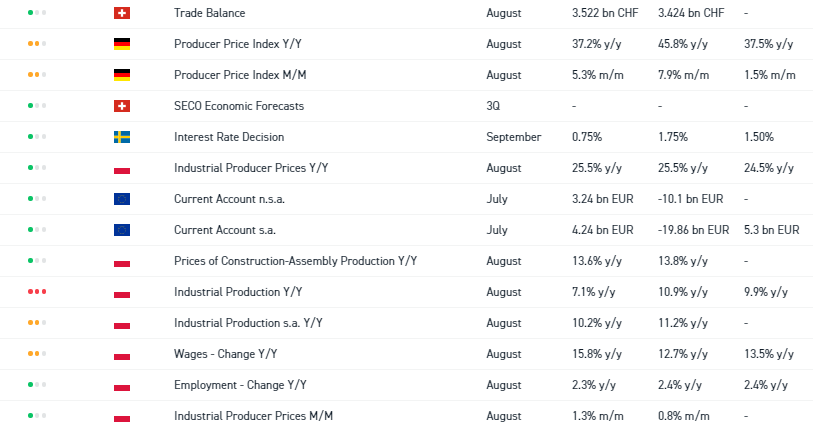Click German flag beside Producer Price Index Y/Y
813x430 pixels.
click(x=122, y=44)
